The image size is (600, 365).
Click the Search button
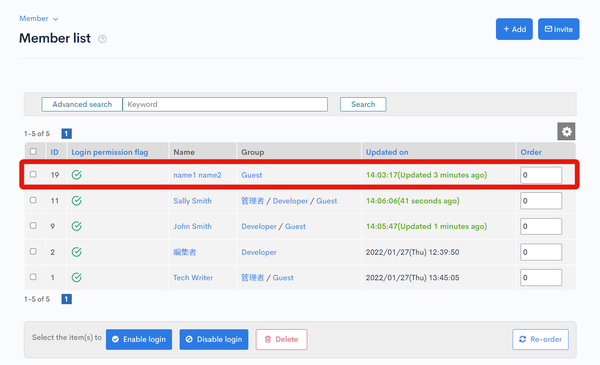[363, 104]
